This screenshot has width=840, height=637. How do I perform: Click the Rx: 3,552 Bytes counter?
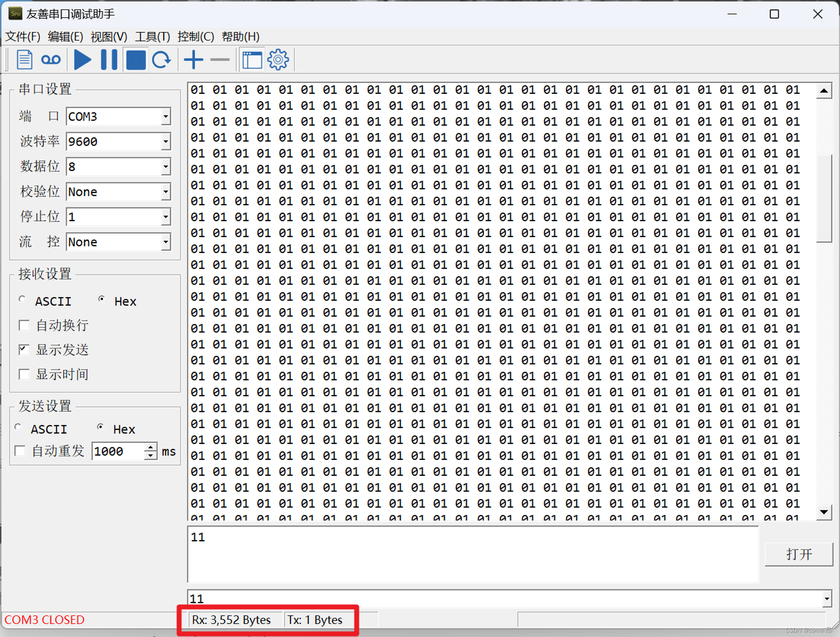tap(231, 620)
